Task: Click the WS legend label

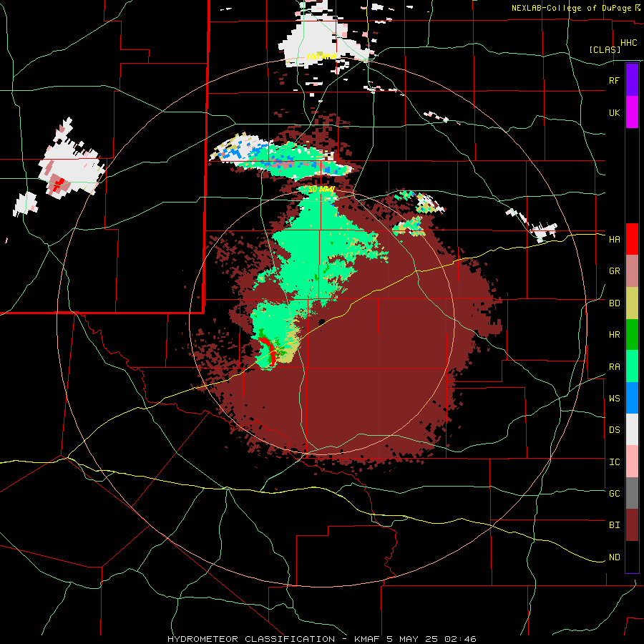Action: tap(614, 399)
